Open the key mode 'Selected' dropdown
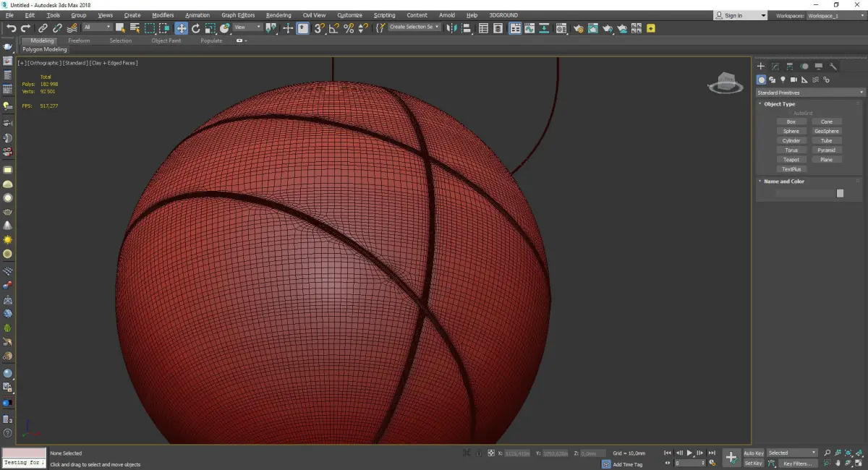The width and height of the screenshot is (868, 470). point(792,453)
